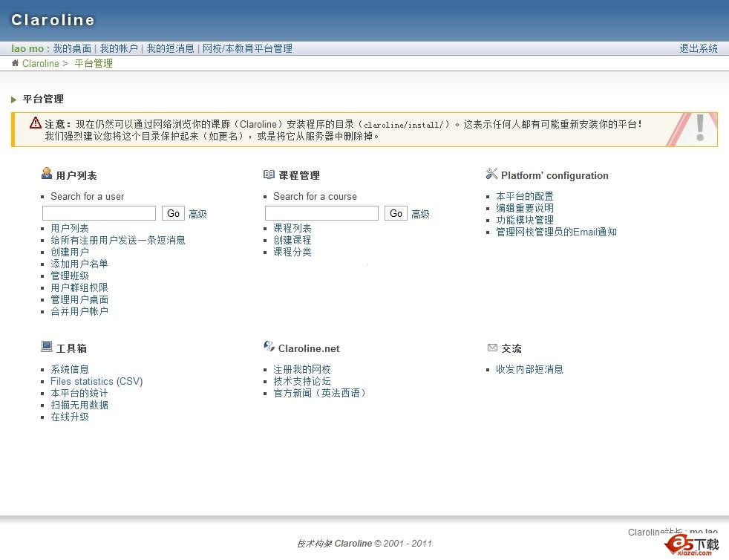Click the envelope icon beside 交流
The width and height of the screenshot is (729, 560).
click(x=492, y=348)
